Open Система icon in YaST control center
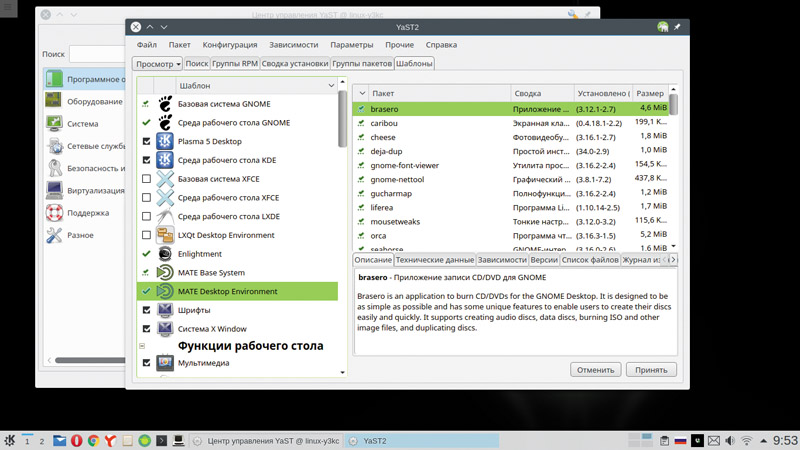This screenshot has width=800, height=450. (54, 123)
